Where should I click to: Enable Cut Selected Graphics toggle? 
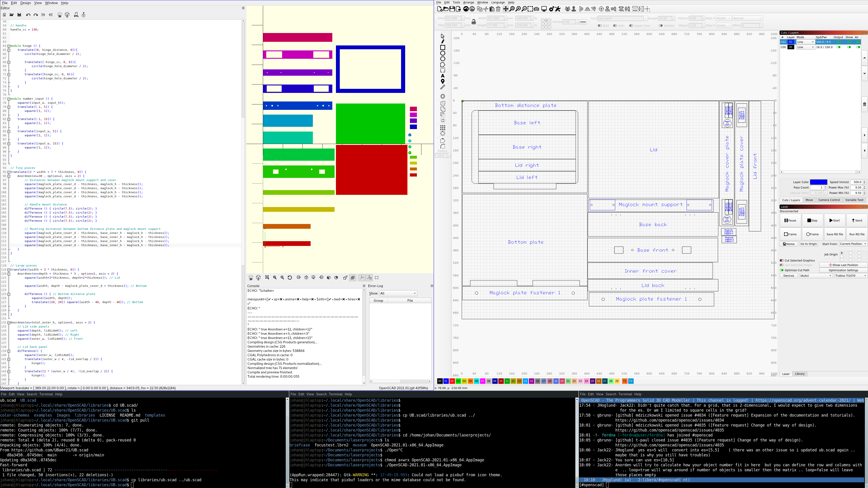pos(781,260)
